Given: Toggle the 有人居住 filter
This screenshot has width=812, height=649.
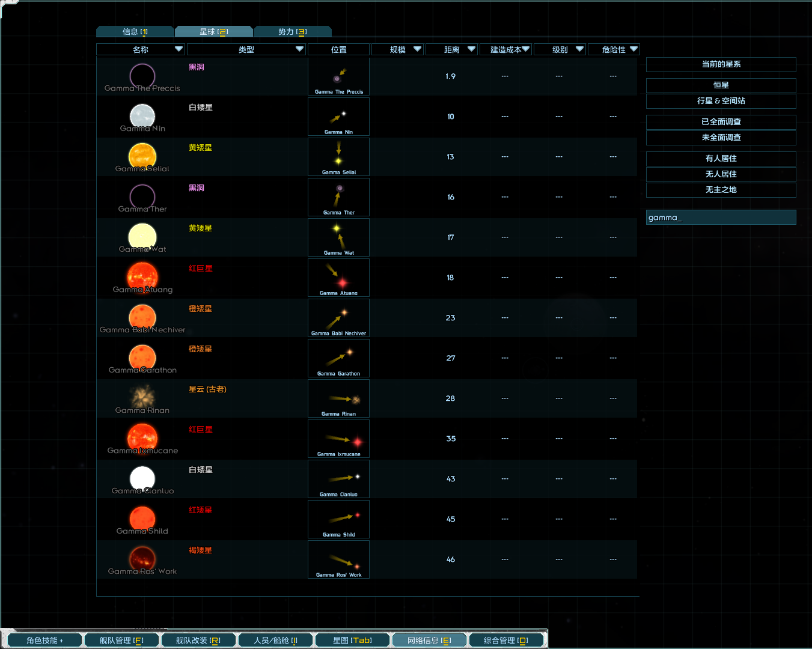Looking at the screenshot, I should click(721, 158).
